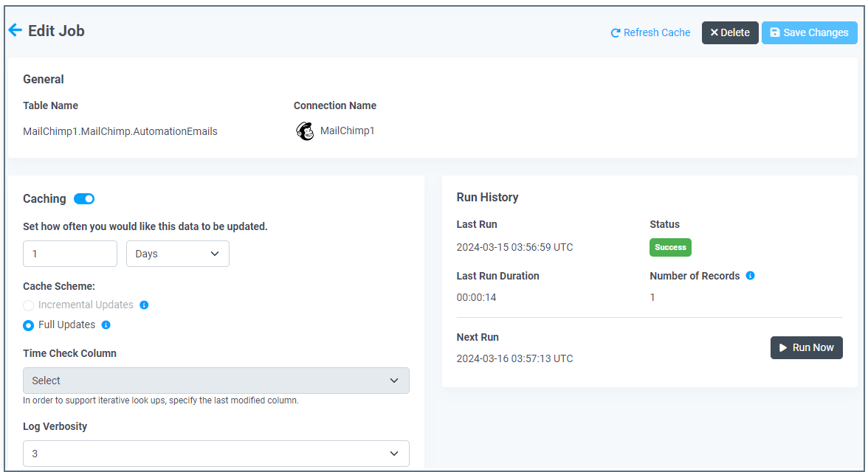Image resolution: width=868 pixels, height=472 pixels.
Task: Click the Run History heading
Action: (x=487, y=198)
